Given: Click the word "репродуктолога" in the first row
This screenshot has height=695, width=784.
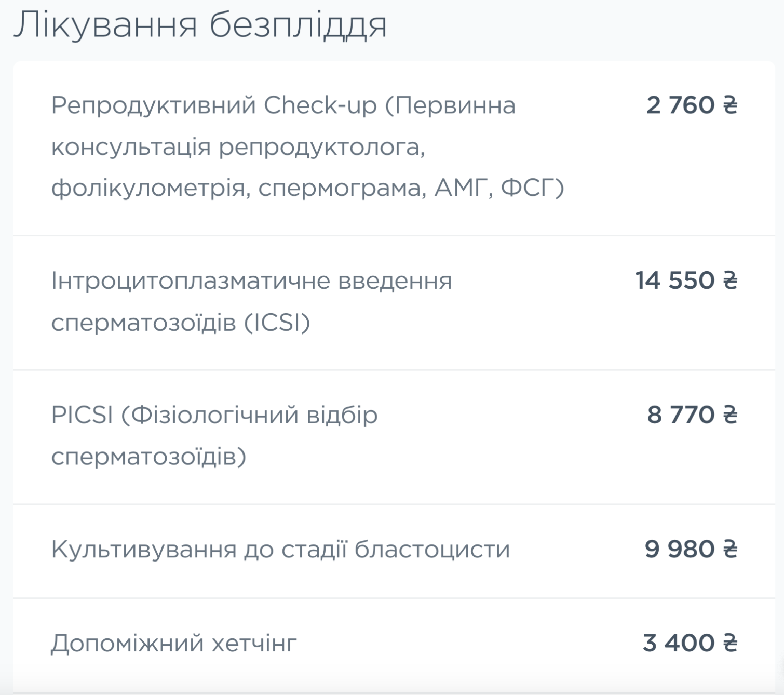Looking at the screenshot, I should 321,147.
